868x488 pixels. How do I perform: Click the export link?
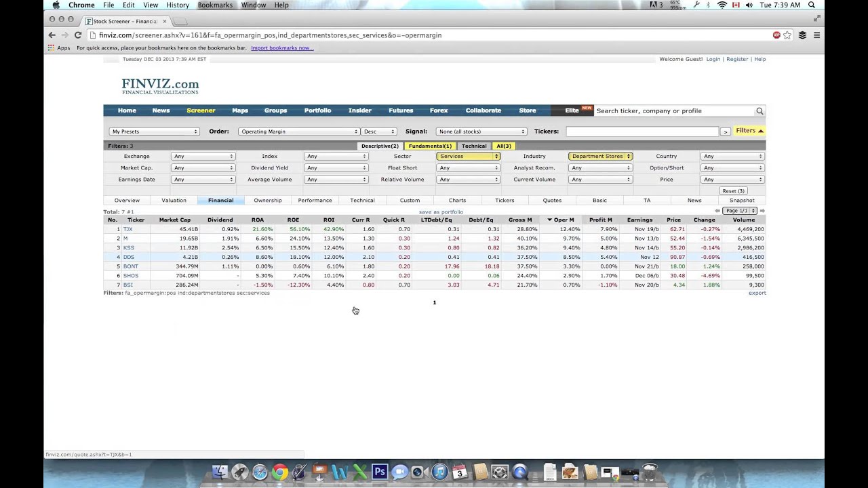tap(757, 293)
